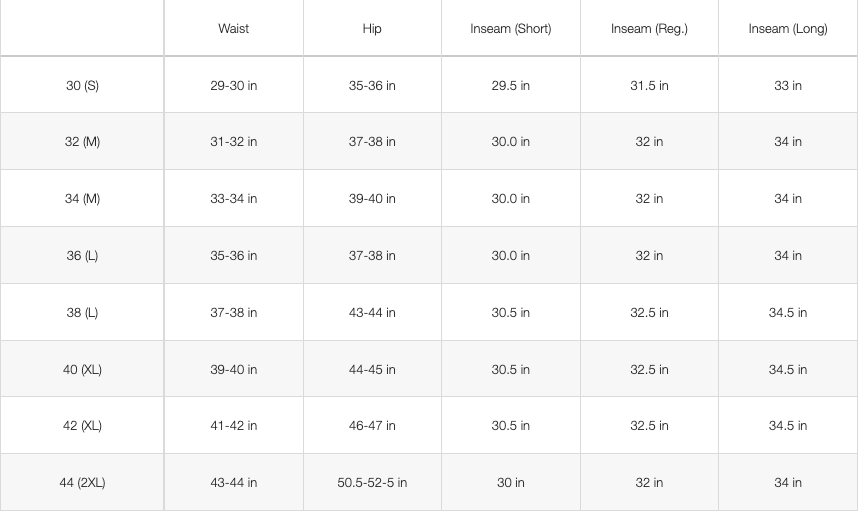Click the 33 in long inseam cell
Screen dimensions: 859x511
pos(788,86)
